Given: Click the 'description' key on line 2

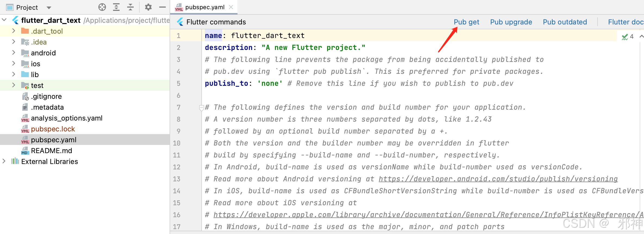Looking at the screenshot, I should [229, 48].
